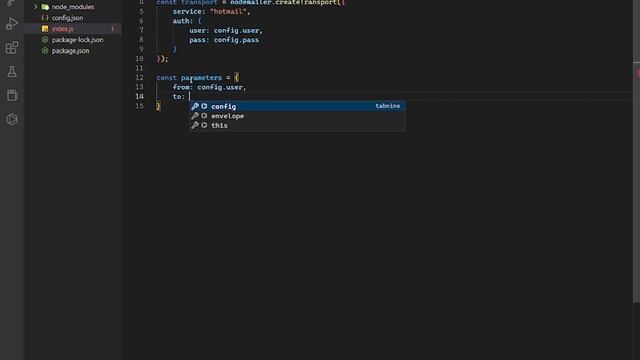Image resolution: width=640 pixels, height=360 pixels.
Task: Open config.json in the explorer
Action: (x=67, y=18)
